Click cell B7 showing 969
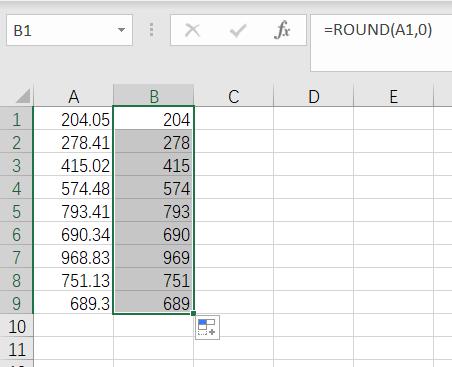 [153, 257]
